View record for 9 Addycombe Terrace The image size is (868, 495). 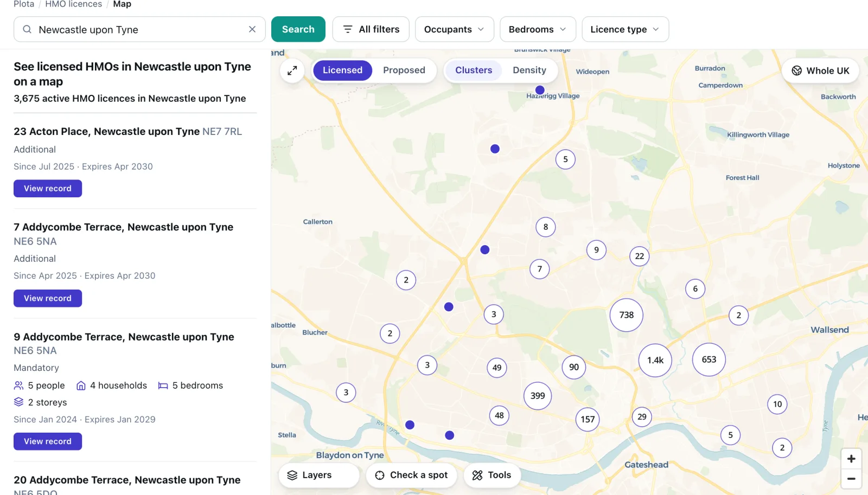pyautogui.click(x=48, y=441)
